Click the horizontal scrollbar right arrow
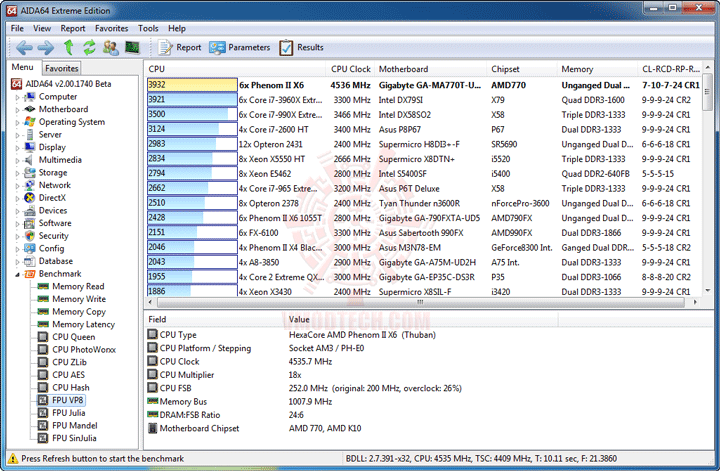The width and height of the screenshot is (720, 471). pos(695,302)
